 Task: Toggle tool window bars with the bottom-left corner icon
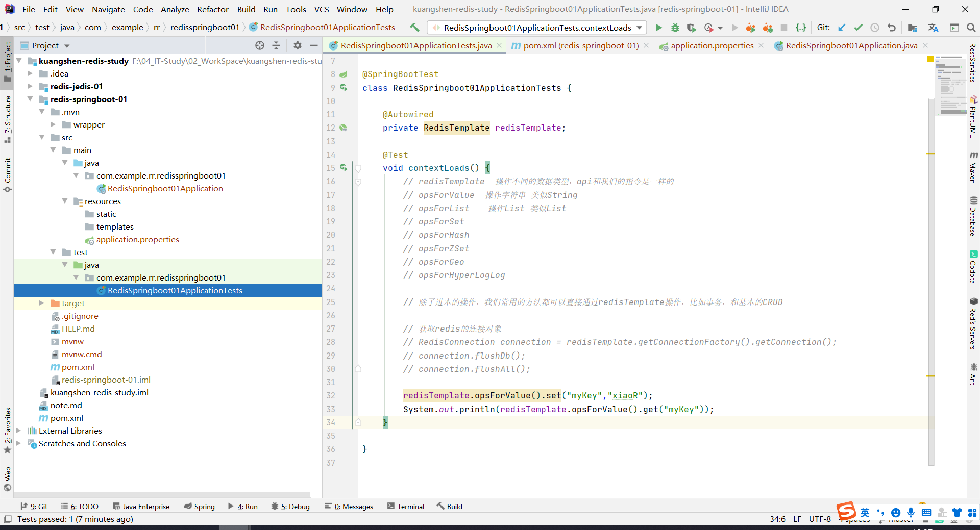[7, 519]
